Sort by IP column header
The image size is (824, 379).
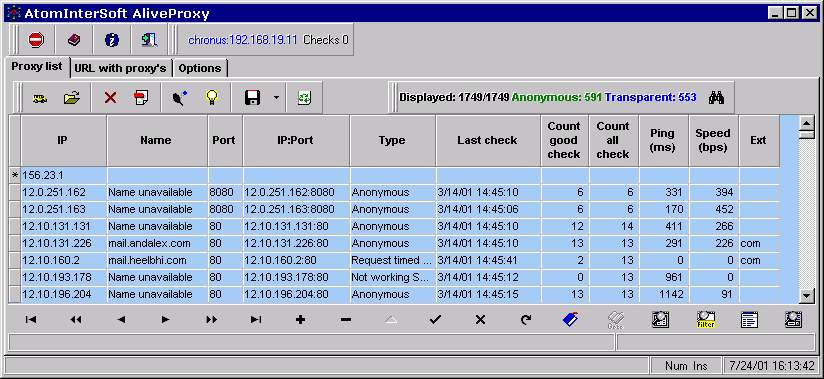point(63,140)
